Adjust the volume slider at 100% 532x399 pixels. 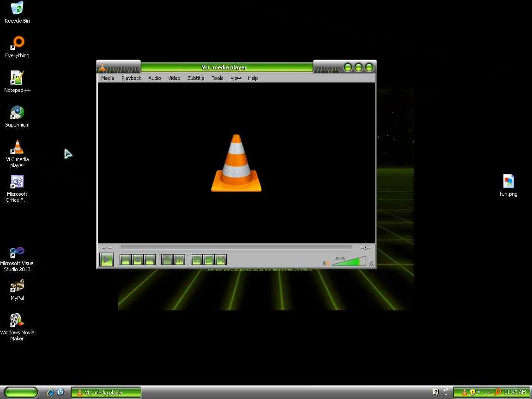click(349, 261)
